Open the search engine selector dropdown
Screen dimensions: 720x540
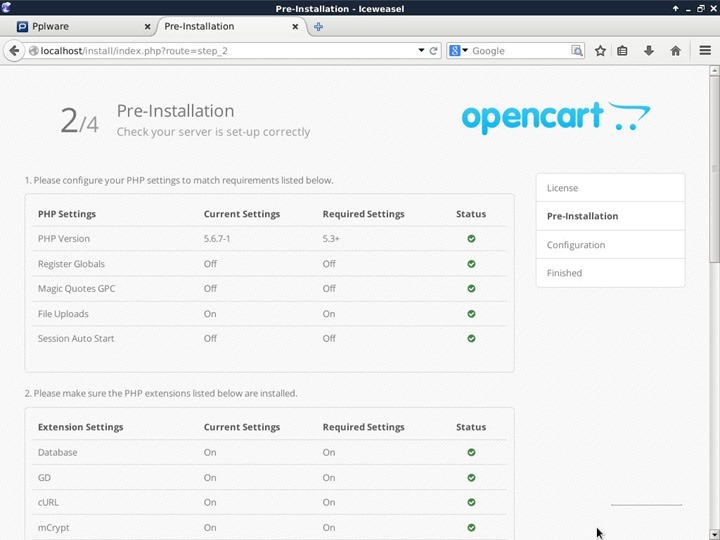[x=465, y=50]
